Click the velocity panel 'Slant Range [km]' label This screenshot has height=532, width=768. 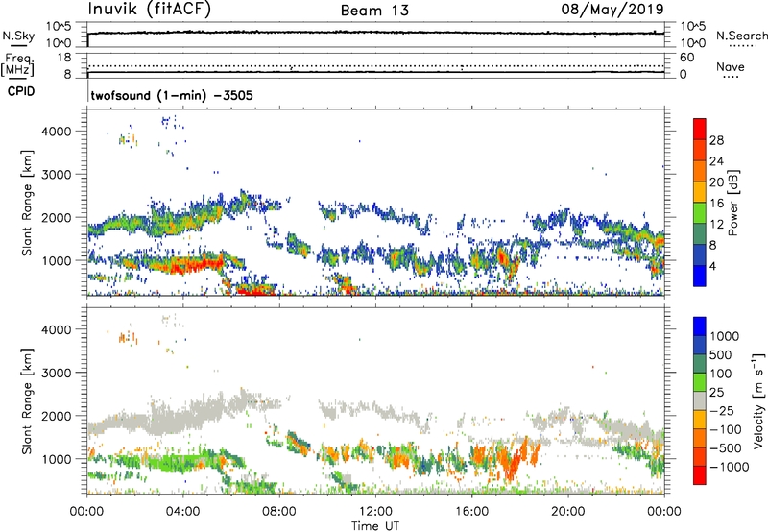tap(27, 400)
